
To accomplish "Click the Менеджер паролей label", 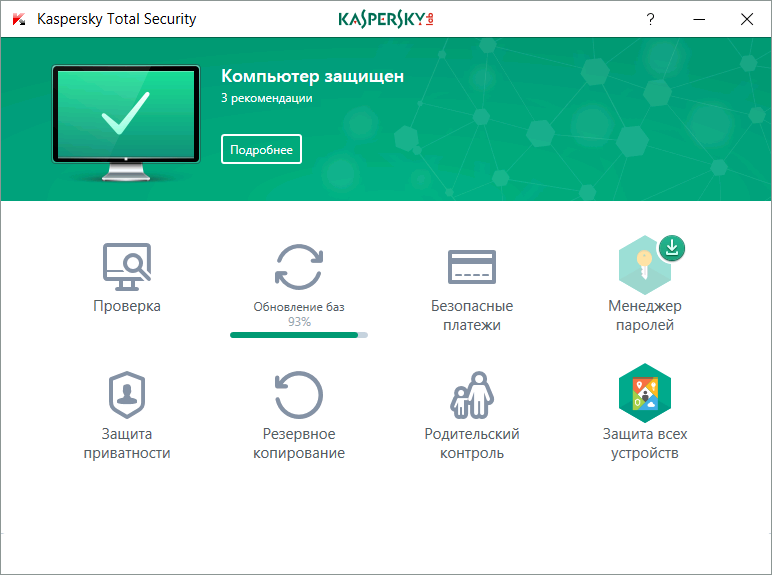I will coord(644,315).
